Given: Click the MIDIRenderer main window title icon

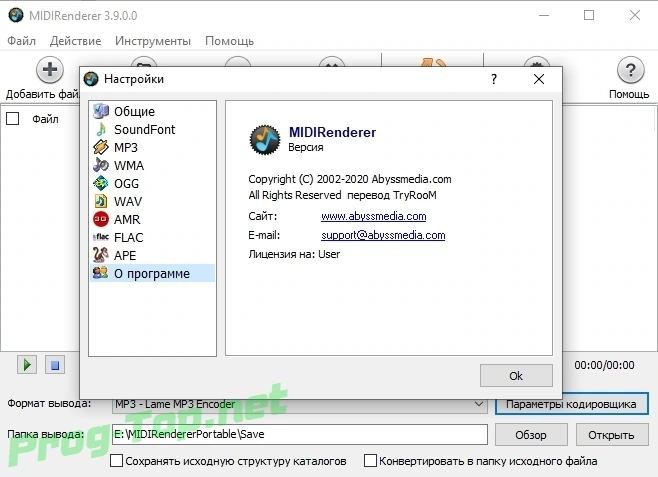Looking at the screenshot, I should [16, 15].
